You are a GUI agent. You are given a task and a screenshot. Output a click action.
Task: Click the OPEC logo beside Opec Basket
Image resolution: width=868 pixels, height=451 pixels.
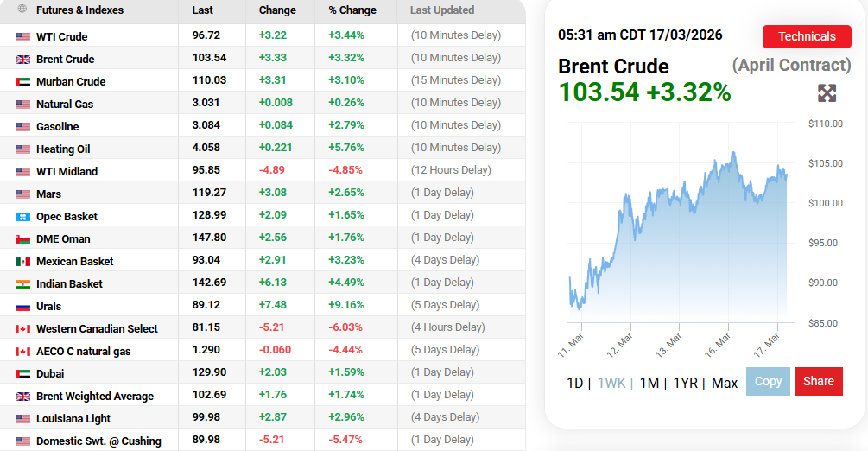pyautogui.click(x=22, y=217)
